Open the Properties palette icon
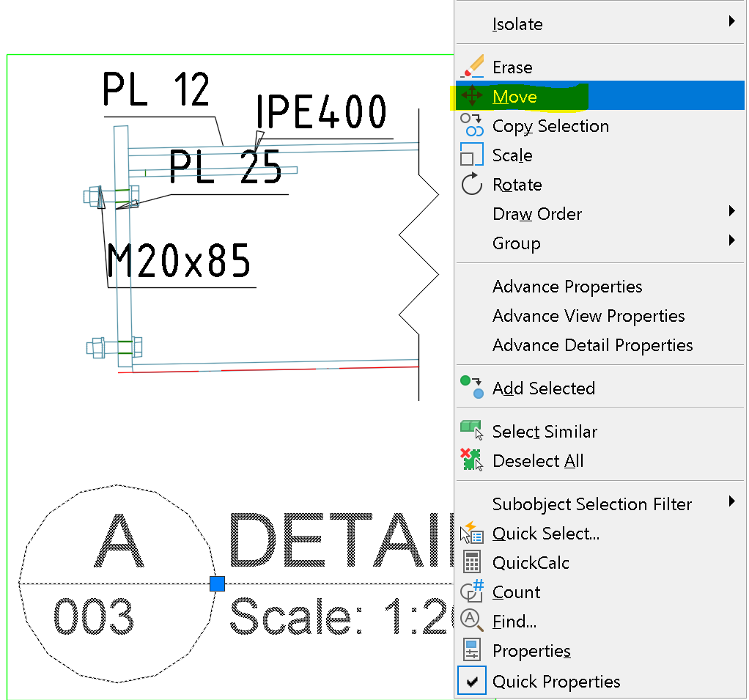 (x=473, y=650)
